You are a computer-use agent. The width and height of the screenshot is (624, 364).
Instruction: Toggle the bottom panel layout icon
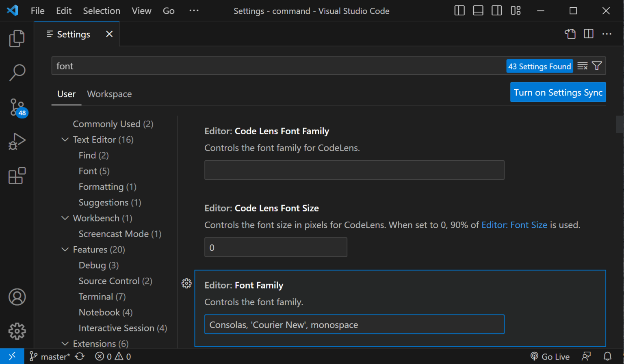point(478,11)
